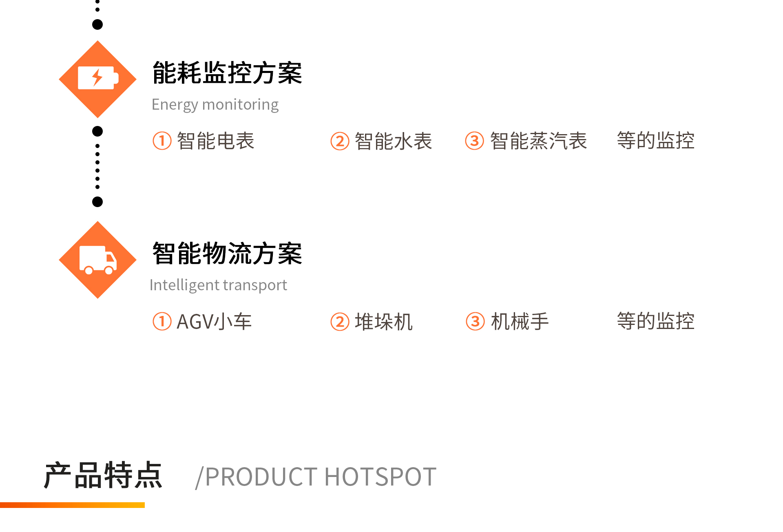Click the Energy monitoring subtitle

pyautogui.click(x=215, y=105)
